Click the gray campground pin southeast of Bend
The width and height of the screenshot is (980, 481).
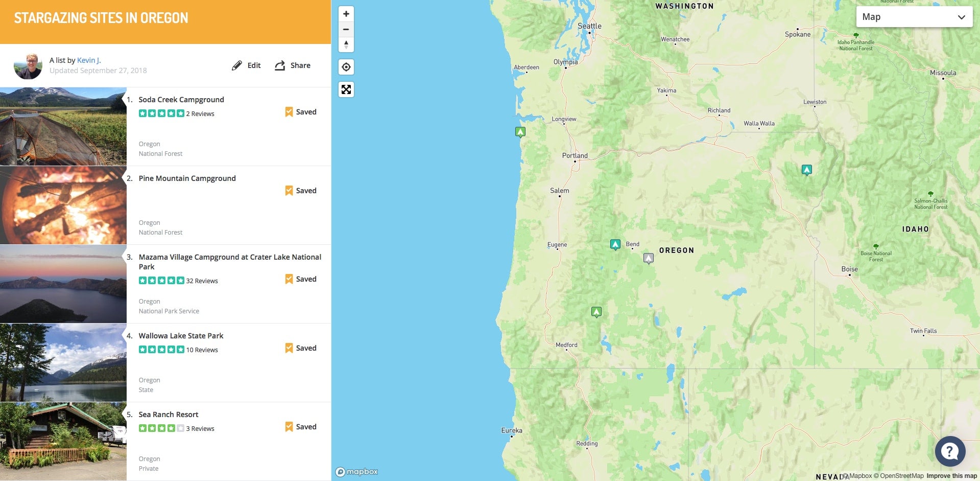[x=649, y=258]
